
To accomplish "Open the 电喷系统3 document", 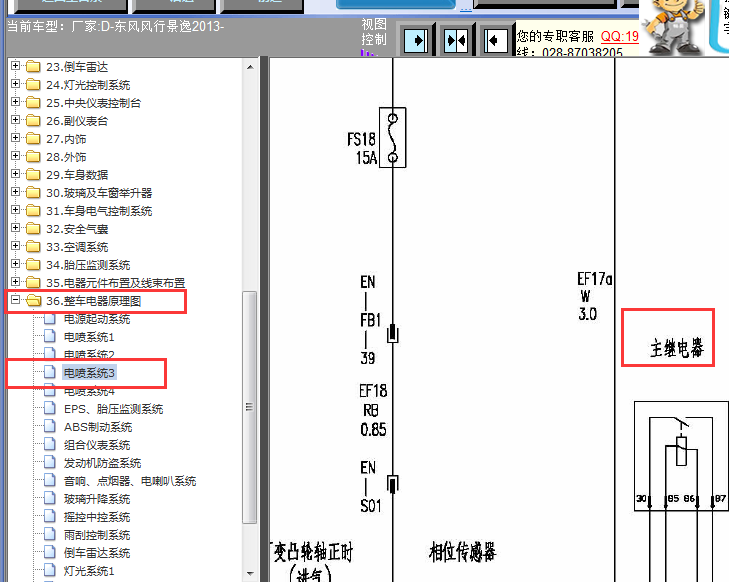I will tap(89, 373).
